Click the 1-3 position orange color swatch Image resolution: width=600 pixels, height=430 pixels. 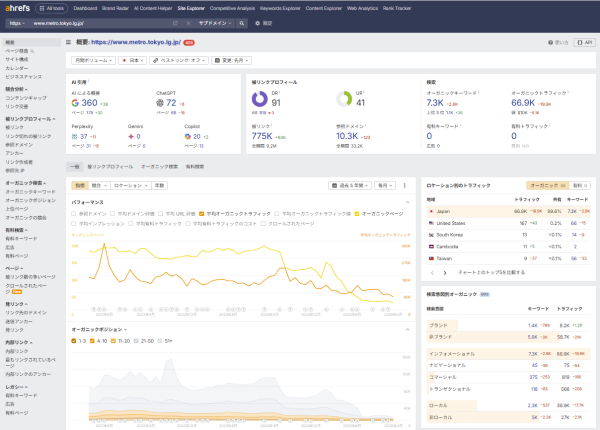74,342
